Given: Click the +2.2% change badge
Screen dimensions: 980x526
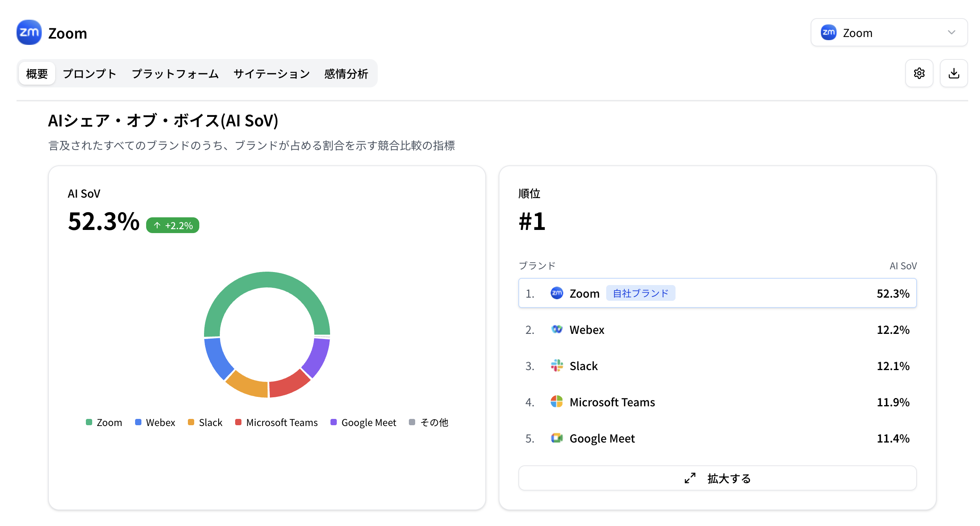Looking at the screenshot, I should (173, 226).
